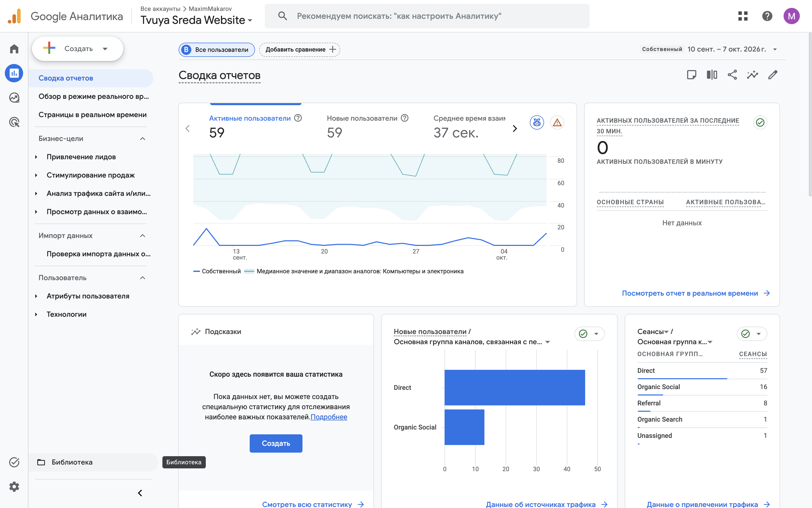
Task: Open the Tvuya Sreda Website property selector
Action: coord(196,20)
